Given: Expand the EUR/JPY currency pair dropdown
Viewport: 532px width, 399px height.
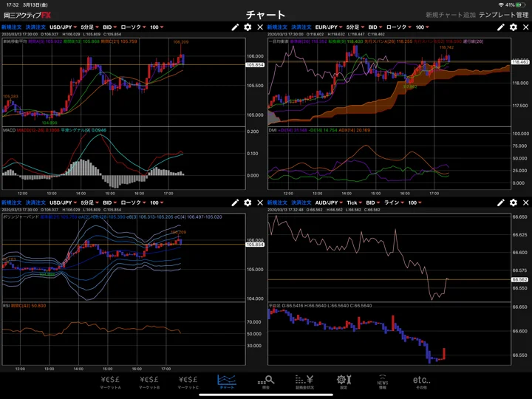Looking at the screenshot, I should 328,27.
